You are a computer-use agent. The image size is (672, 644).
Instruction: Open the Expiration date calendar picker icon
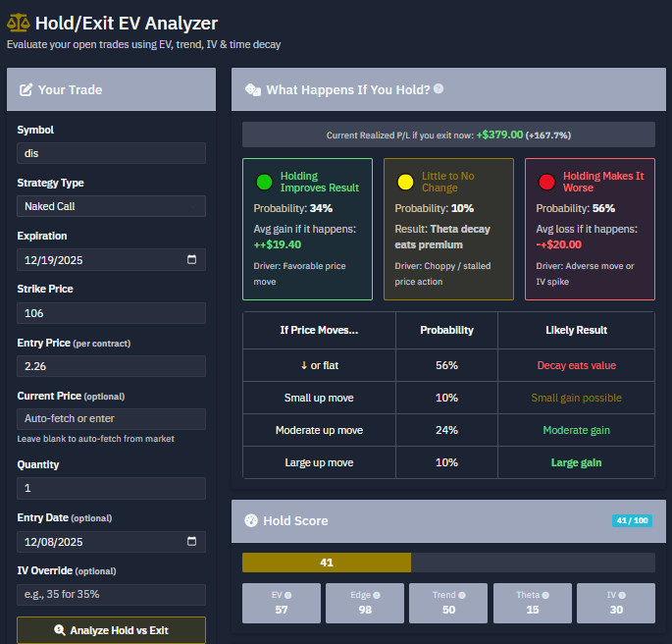(191, 259)
